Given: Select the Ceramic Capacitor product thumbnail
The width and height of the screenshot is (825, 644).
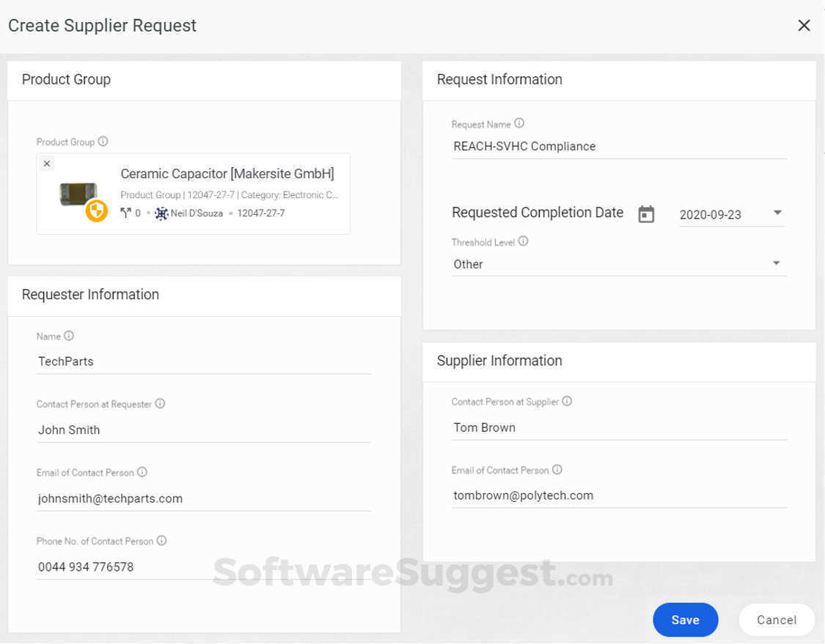Looking at the screenshot, I should (77, 194).
